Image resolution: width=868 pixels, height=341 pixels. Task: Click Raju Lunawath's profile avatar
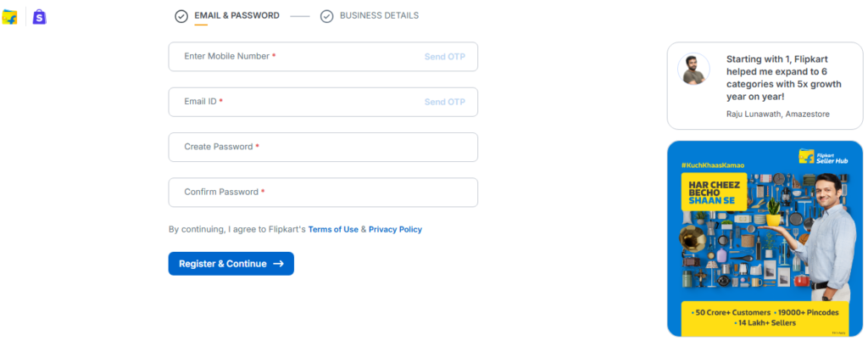(693, 70)
